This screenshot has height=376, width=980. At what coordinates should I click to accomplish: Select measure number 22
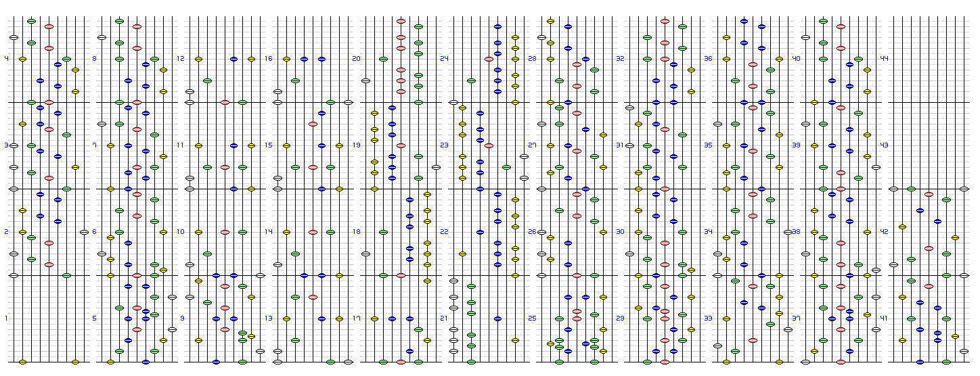pos(444,232)
